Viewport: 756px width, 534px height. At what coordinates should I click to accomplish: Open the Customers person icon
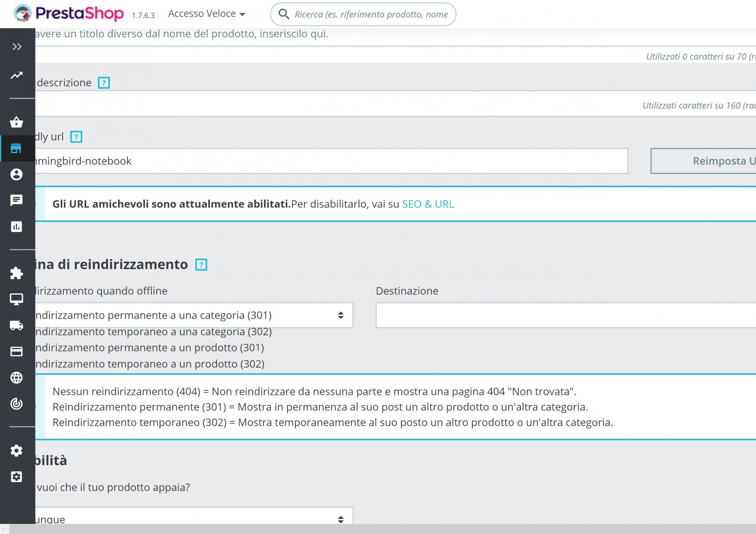[17, 174]
